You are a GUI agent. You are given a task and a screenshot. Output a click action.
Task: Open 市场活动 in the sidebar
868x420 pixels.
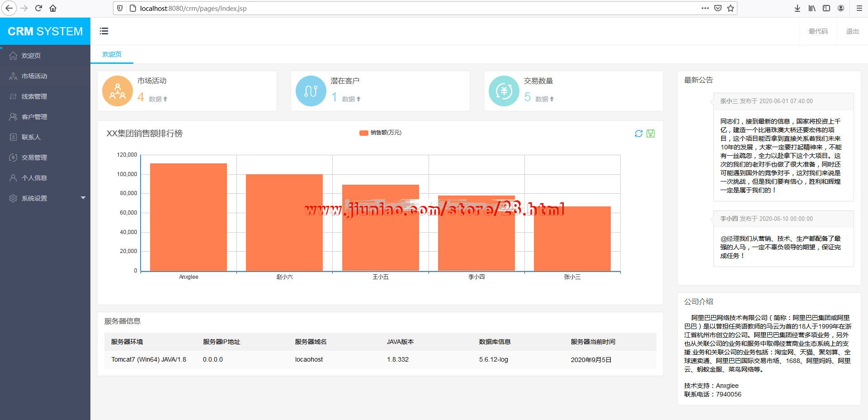pos(34,76)
